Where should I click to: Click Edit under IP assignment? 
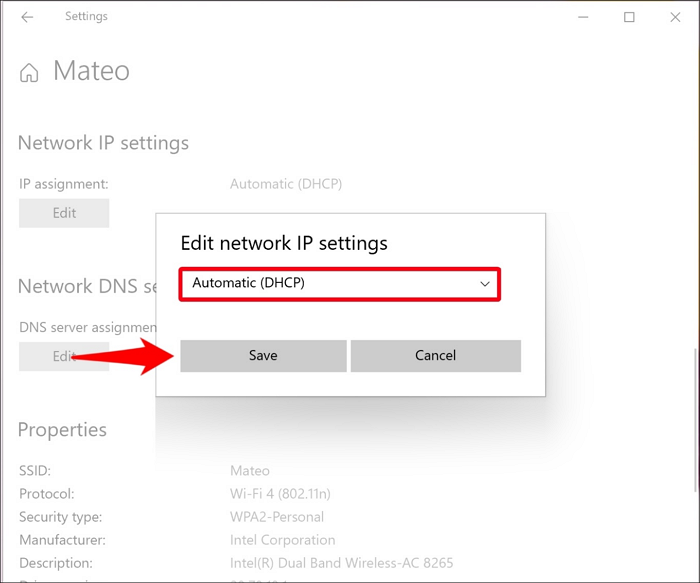[x=64, y=213]
